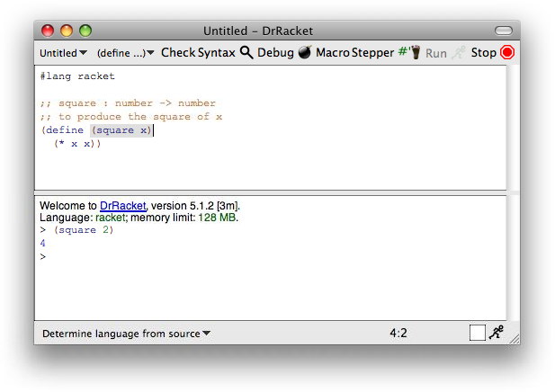Screen dimensions: 555x392
Task: Click the running figure status icon
Action: 497,333
